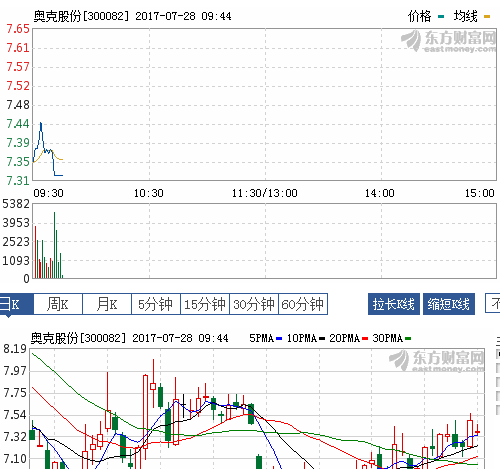Image resolution: width=500 pixels, height=469 pixels.
Task: Open the 15分钟 chart tab
Action: pos(205,304)
